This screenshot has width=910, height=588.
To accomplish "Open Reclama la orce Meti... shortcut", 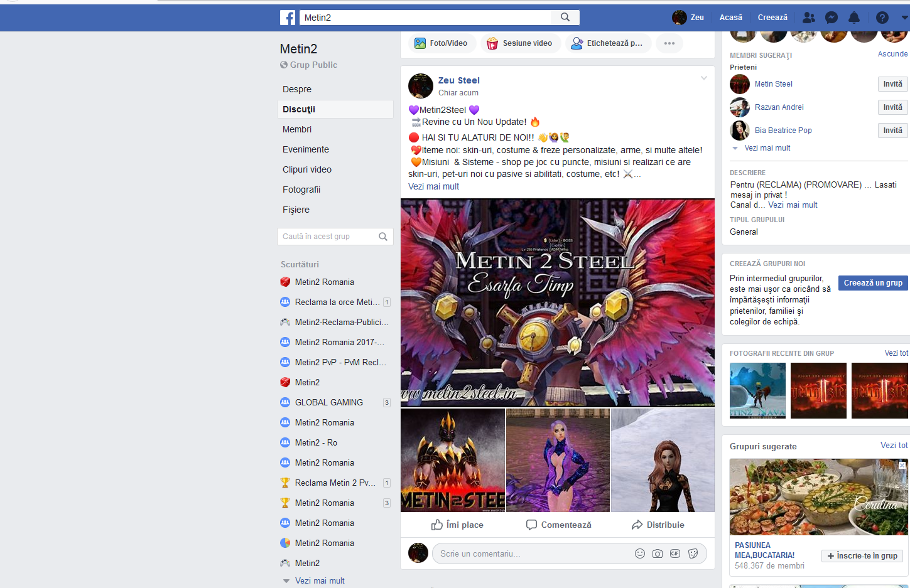I will [x=337, y=302].
